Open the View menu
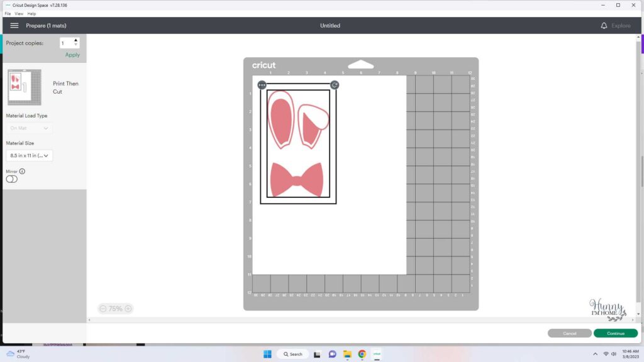 [19, 14]
